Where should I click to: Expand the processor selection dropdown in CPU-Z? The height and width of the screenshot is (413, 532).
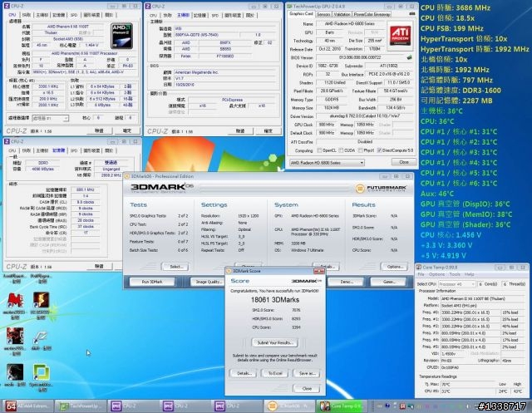coord(51,118)
